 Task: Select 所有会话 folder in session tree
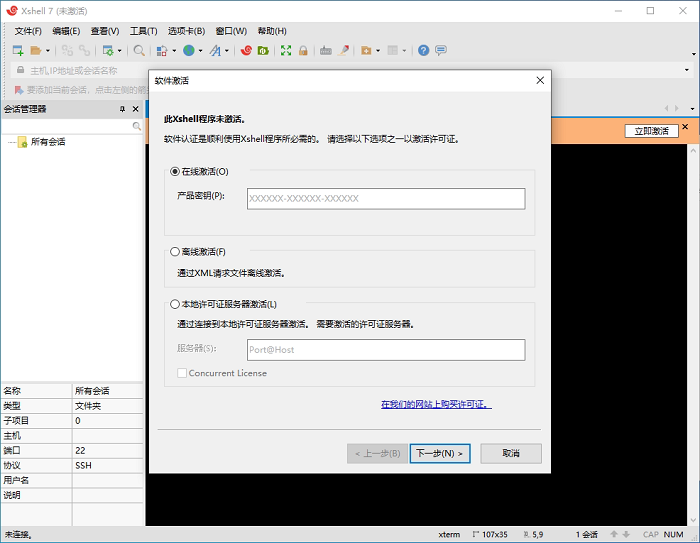(48, 142)
